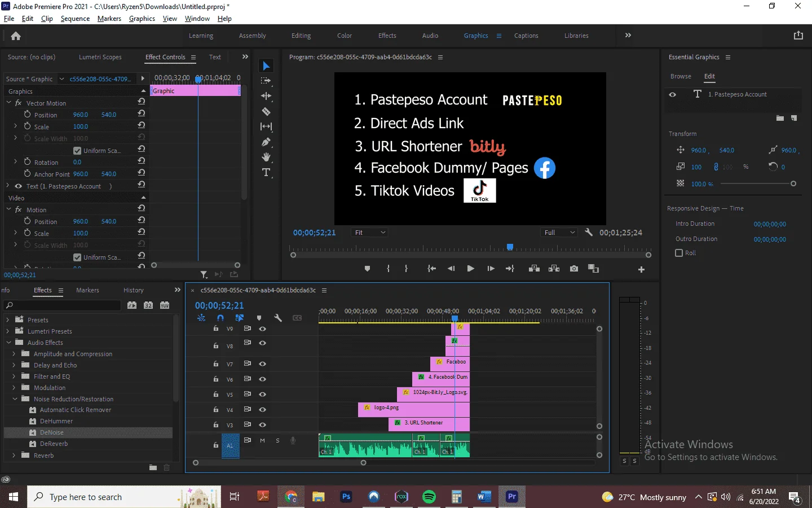Select the DeReverb effect
This screenshot has height=508, width=812.
pyautogui.click(x=54, y=444)
